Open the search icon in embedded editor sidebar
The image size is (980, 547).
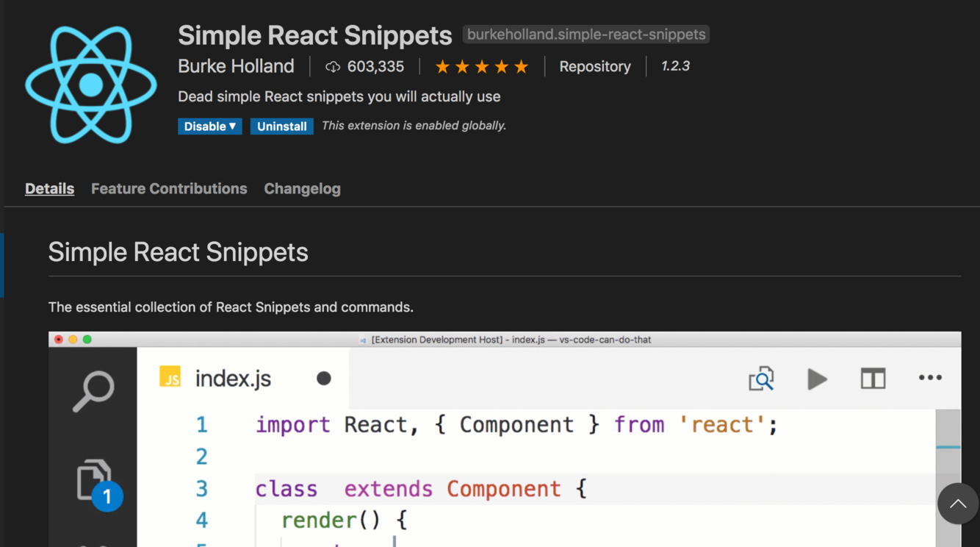pos(94,391)
